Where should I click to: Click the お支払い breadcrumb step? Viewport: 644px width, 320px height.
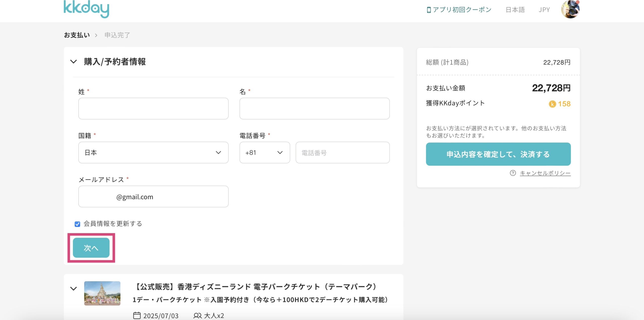77,35
